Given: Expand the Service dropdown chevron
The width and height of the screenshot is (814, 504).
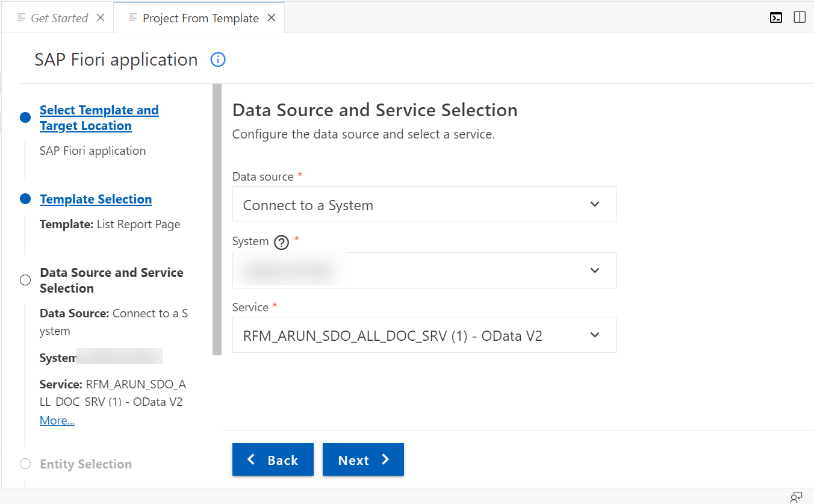Looking at the screenshot, I should click(595, 335).
